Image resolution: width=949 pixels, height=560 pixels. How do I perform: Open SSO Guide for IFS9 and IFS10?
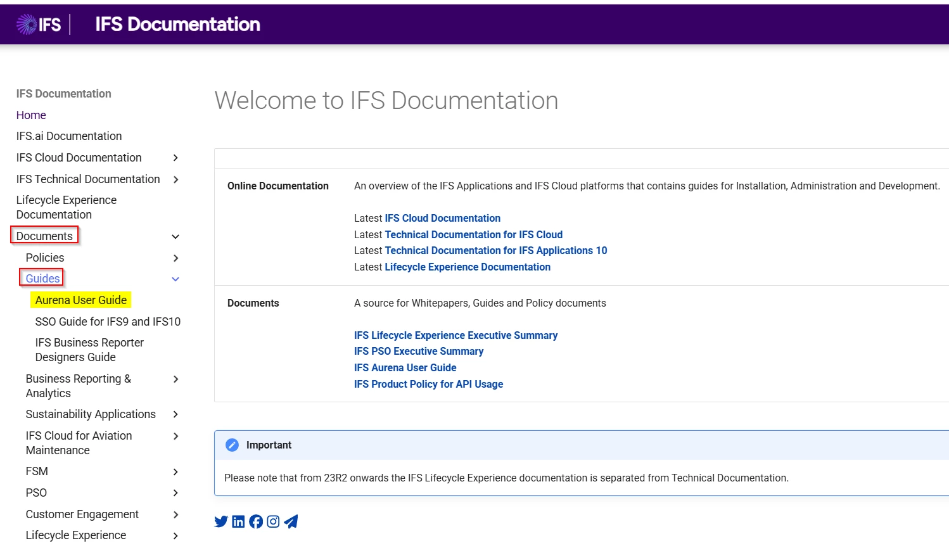pos(108,322)
